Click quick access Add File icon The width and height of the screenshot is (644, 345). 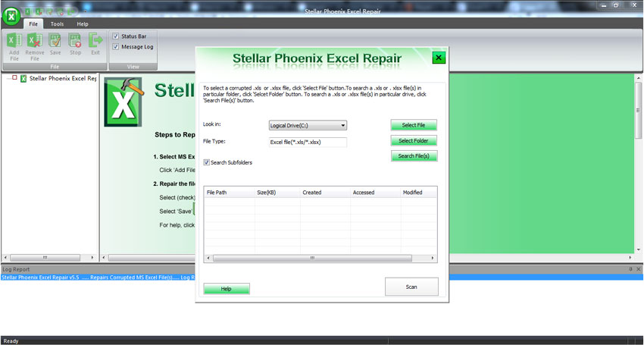coord(28,11)
